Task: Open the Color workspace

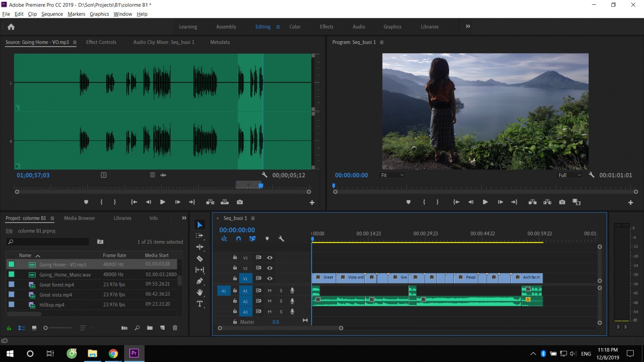Action: tap(295, 27)
